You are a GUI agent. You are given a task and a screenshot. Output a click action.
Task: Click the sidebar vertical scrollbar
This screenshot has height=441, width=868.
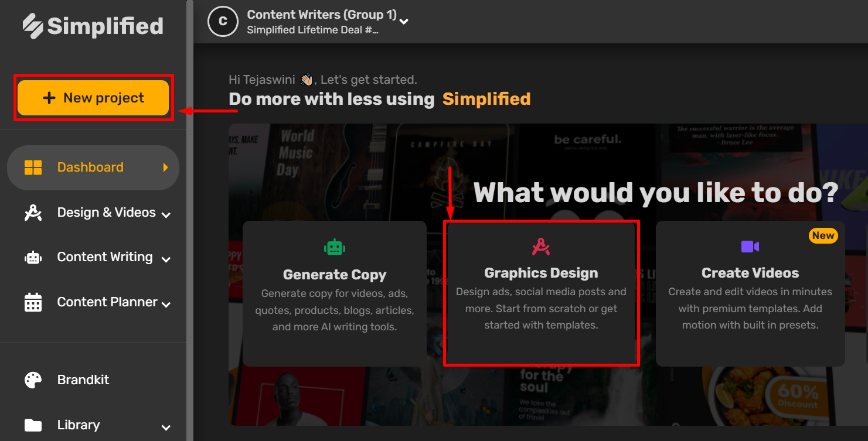[x=190, y=220]
